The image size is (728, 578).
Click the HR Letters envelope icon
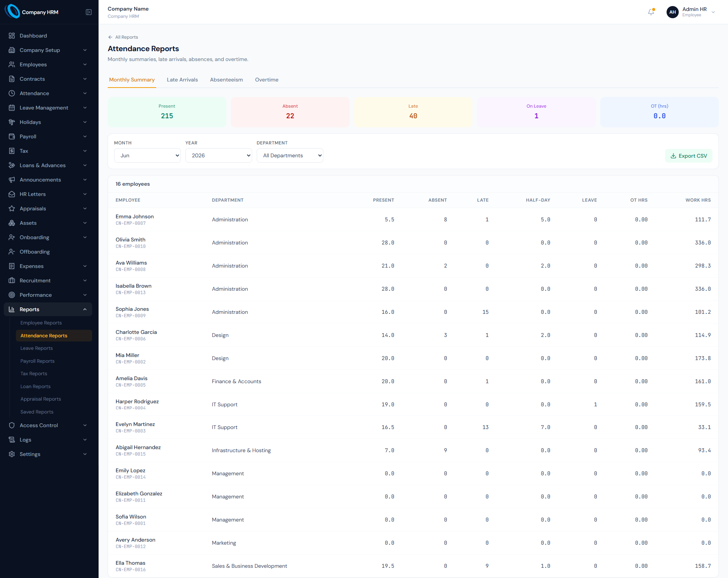12,194
